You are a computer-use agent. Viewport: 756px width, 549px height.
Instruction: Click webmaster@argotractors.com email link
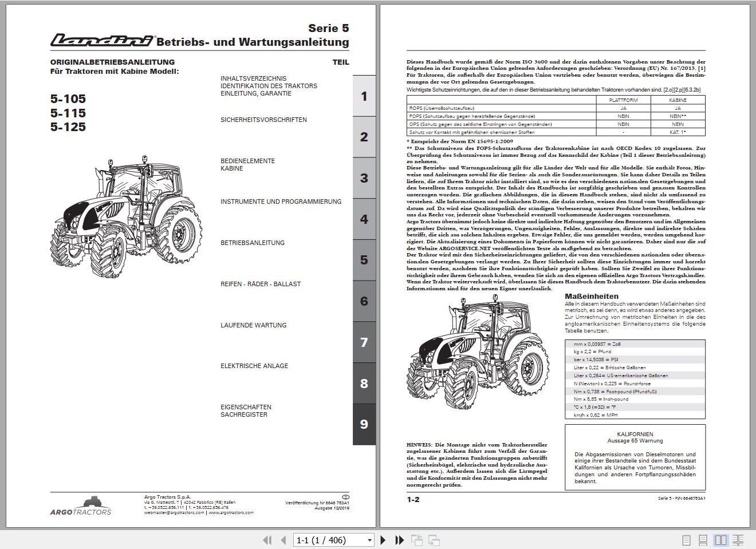174,513
